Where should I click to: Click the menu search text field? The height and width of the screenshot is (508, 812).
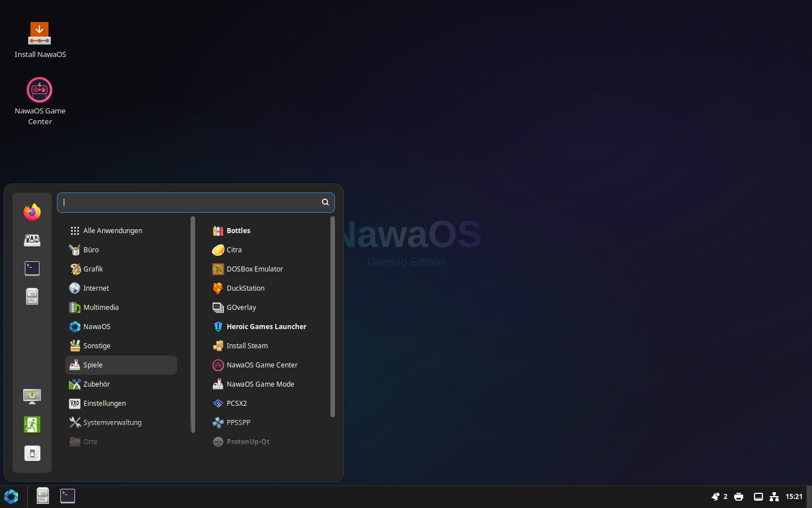[x=191, y=203]
